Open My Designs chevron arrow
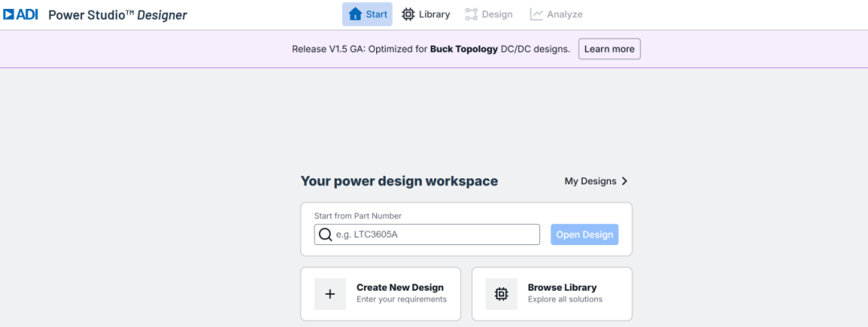This screenshot has width=868, height=327. (624, 181)
